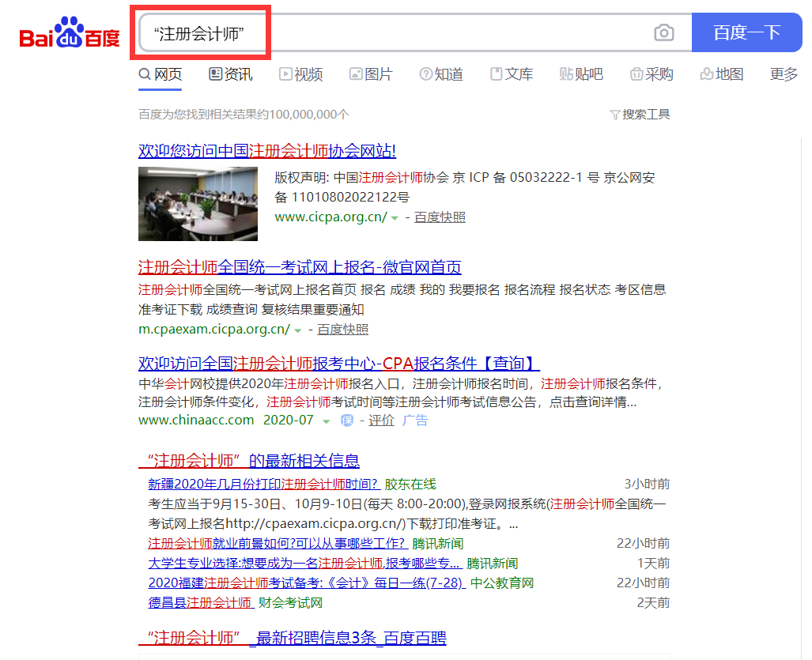Open 德昌县注册会计师 news link
Viewport: 812px width, 660px height.
(x=201, y=603)
